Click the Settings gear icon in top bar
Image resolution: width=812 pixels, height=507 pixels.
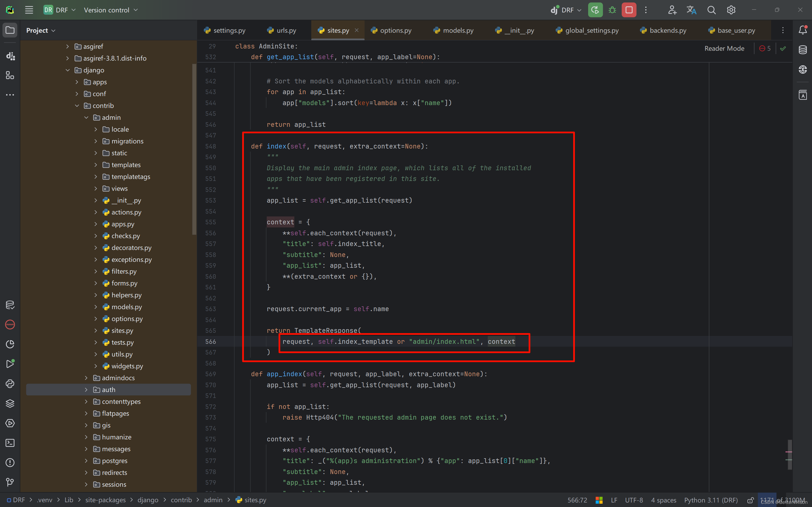point(731,10)
